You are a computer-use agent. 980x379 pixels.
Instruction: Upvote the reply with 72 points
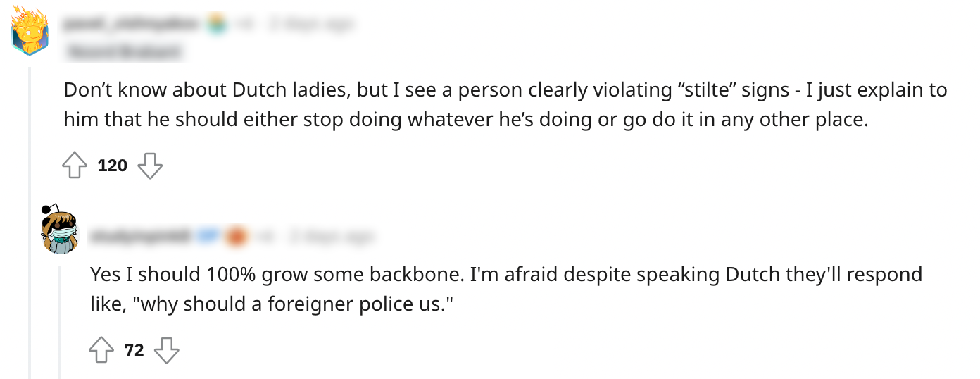coord(101,350)
